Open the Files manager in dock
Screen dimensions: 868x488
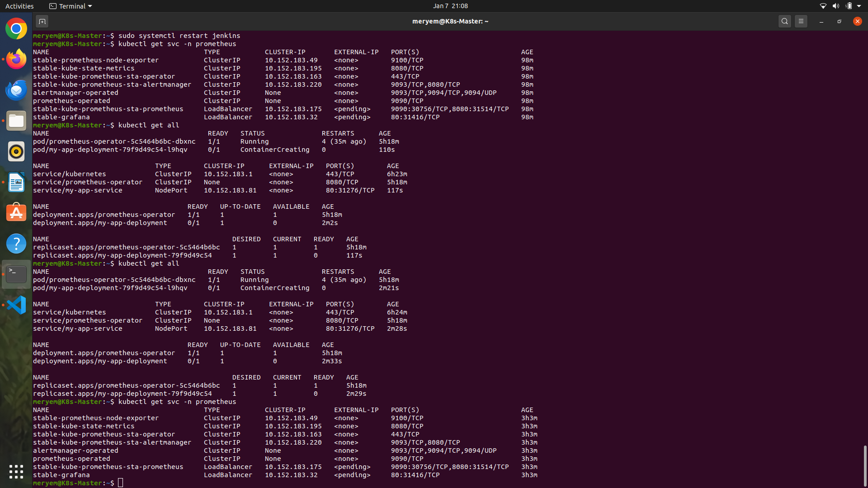16,121
